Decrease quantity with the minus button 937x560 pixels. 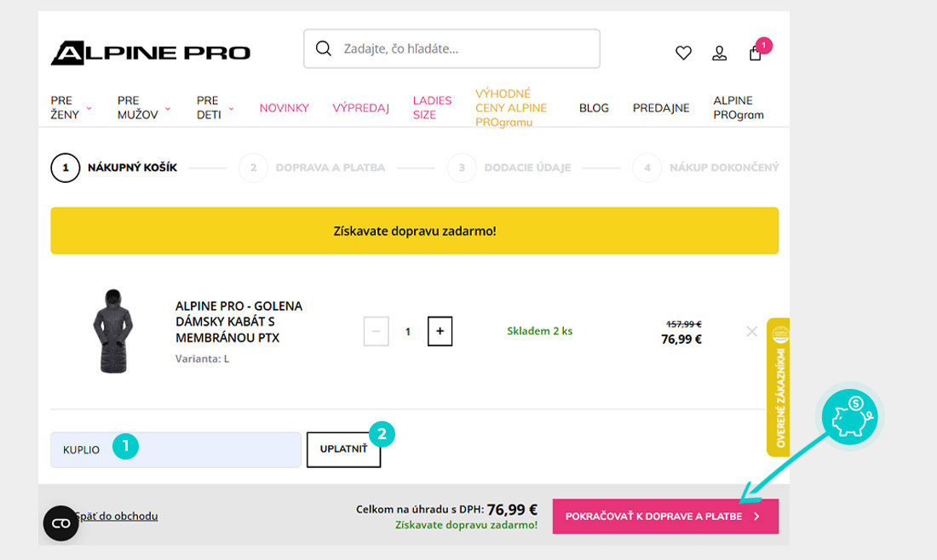pos(377,331)
